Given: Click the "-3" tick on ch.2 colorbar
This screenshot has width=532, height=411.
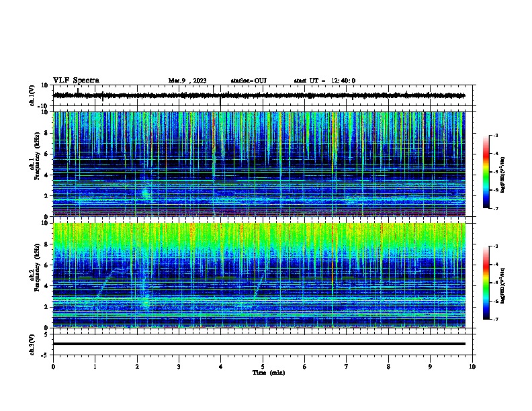Looking at the screenshot, I should (495, 246).
